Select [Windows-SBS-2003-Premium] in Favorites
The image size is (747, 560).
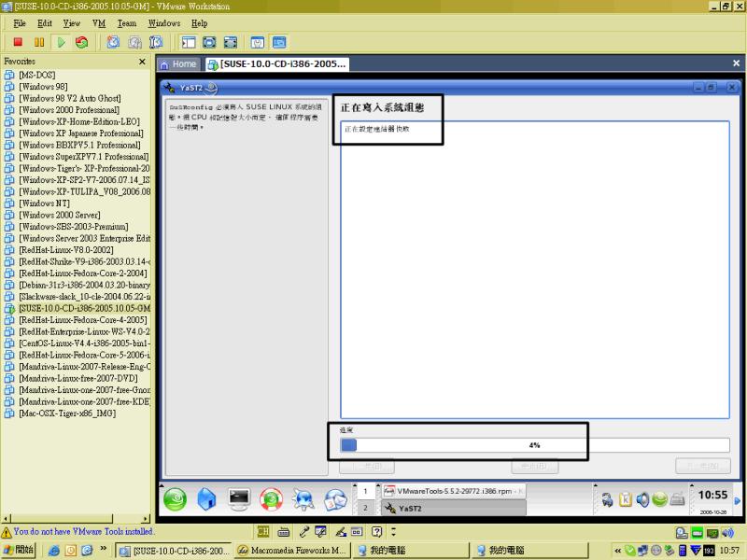(74, 227)
